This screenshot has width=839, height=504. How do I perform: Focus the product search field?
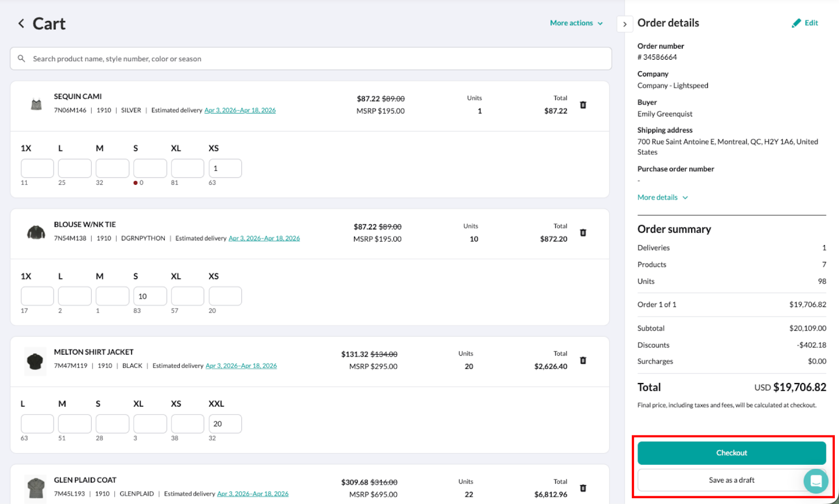[315, 59]
